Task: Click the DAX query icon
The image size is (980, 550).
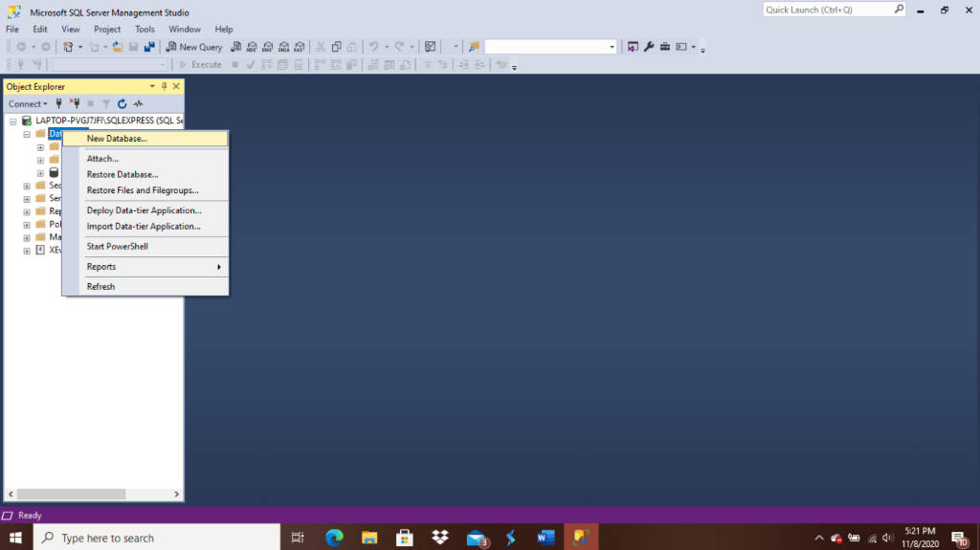Action: [300, 47]
